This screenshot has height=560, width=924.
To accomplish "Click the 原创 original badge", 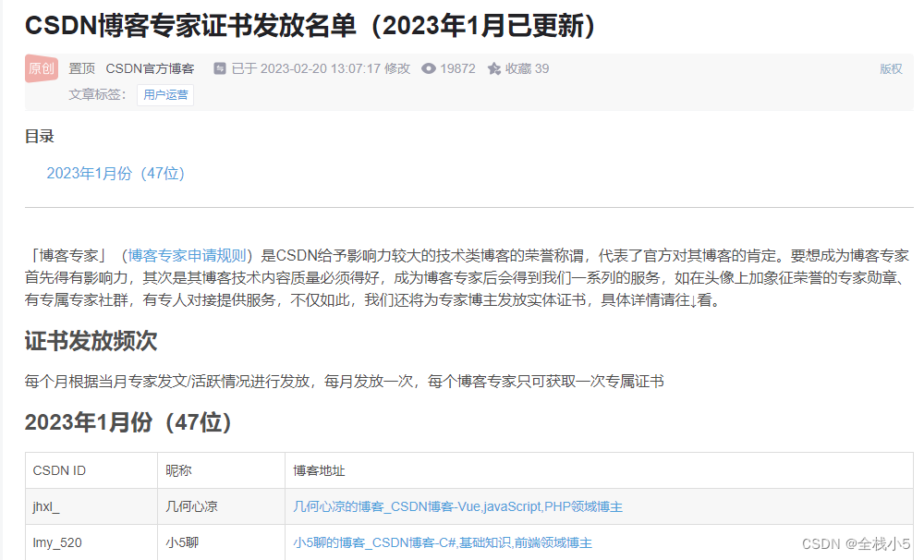I will [42, 68].
